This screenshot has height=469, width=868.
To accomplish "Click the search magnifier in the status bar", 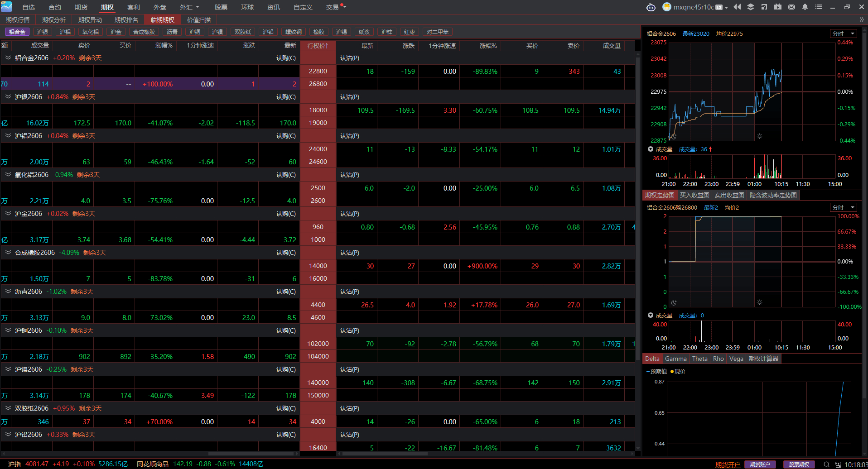I will (826, 464).
